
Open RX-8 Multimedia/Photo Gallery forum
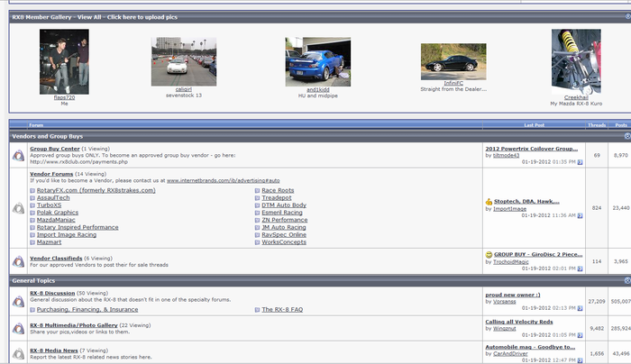click(x=74, y=325)
